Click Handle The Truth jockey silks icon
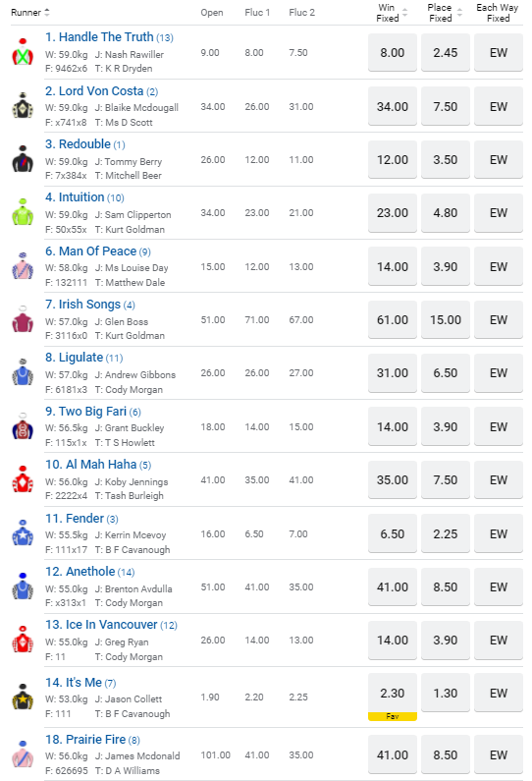 pos(23,52)
